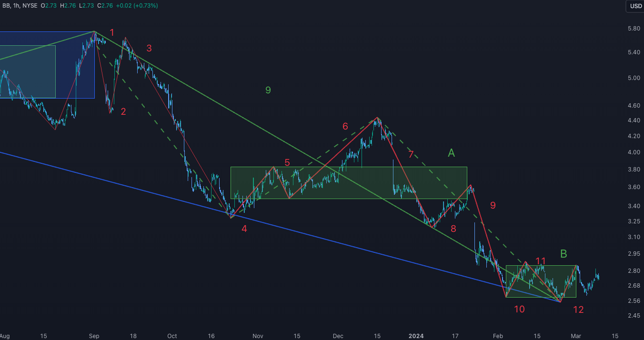644x340 pixels.
Task: Click the red label 5 above the rectangle
Action: tap(287, 162)
